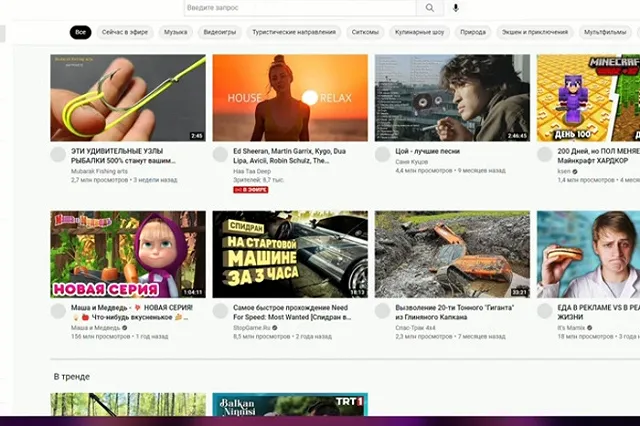Click channel avatar beside Цой - лучшие песни

382,154
